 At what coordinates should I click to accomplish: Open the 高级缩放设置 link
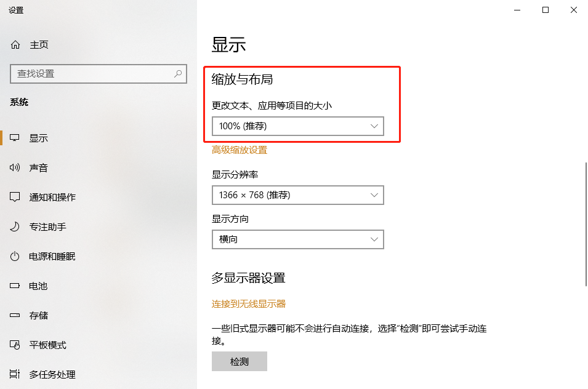[x=240, y=150]
